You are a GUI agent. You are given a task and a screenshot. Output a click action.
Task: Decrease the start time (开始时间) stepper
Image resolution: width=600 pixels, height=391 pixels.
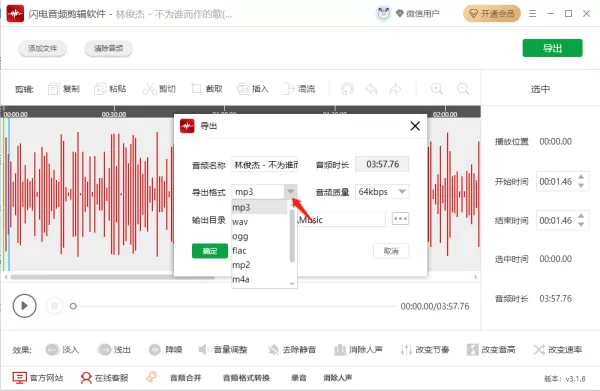(x=581, y=186)
